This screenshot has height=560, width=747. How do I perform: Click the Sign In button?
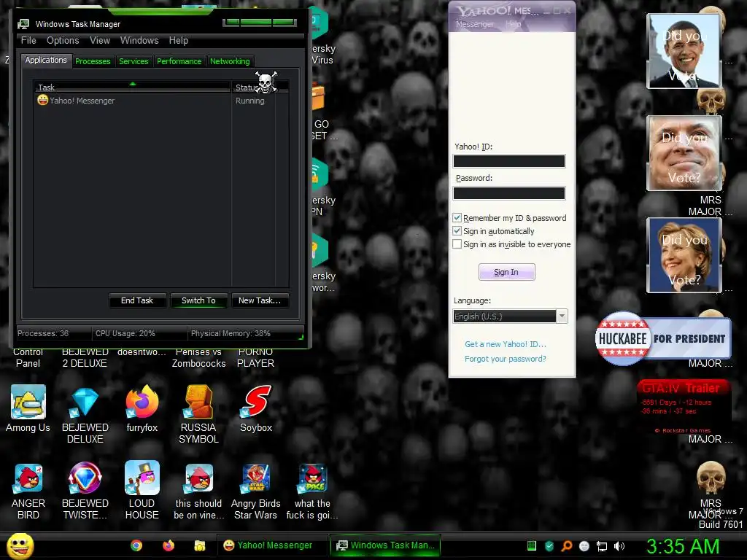click(x=506, y=272)
